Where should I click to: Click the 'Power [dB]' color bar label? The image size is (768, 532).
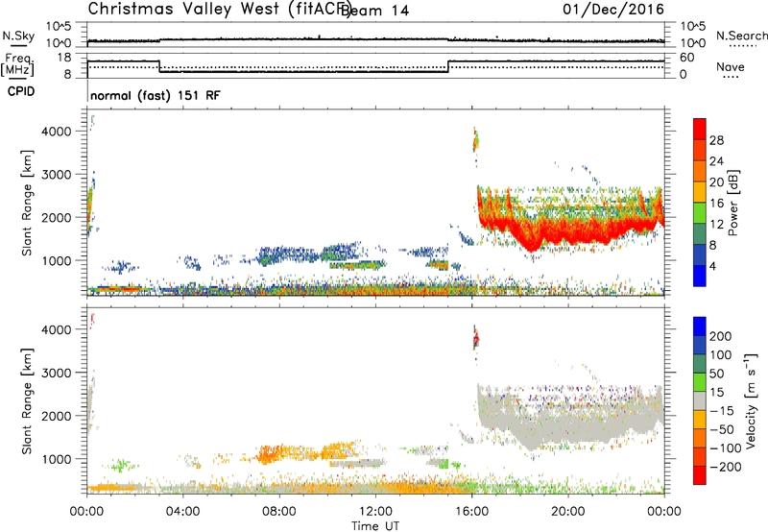point(733,203)
